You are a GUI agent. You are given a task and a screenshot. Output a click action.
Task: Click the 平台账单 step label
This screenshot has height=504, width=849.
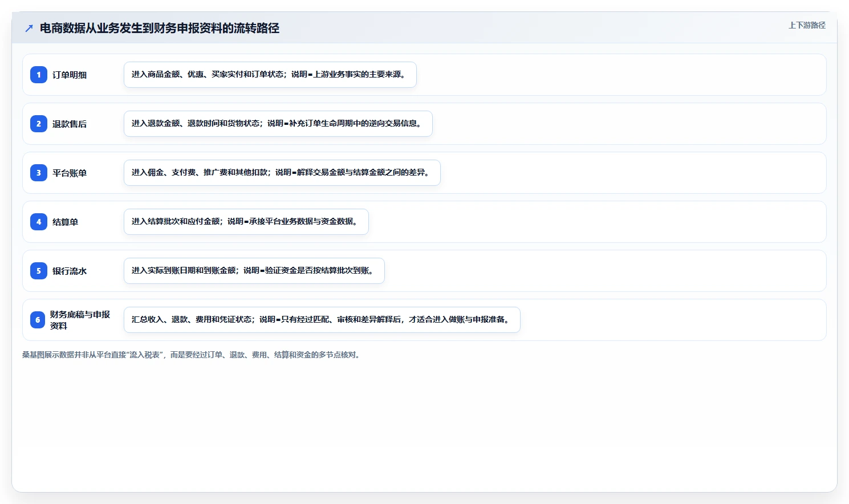pyautogui.click(x=70, y=173)
